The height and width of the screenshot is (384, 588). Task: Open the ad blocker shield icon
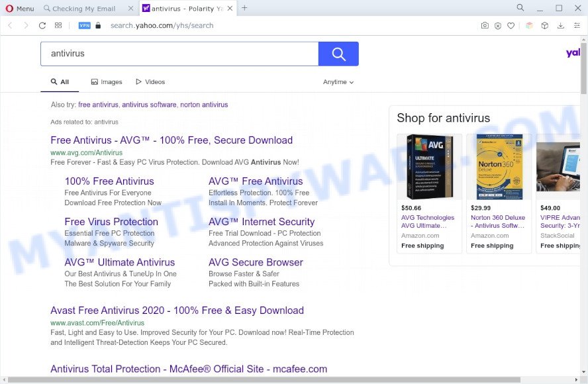[498, 26]
